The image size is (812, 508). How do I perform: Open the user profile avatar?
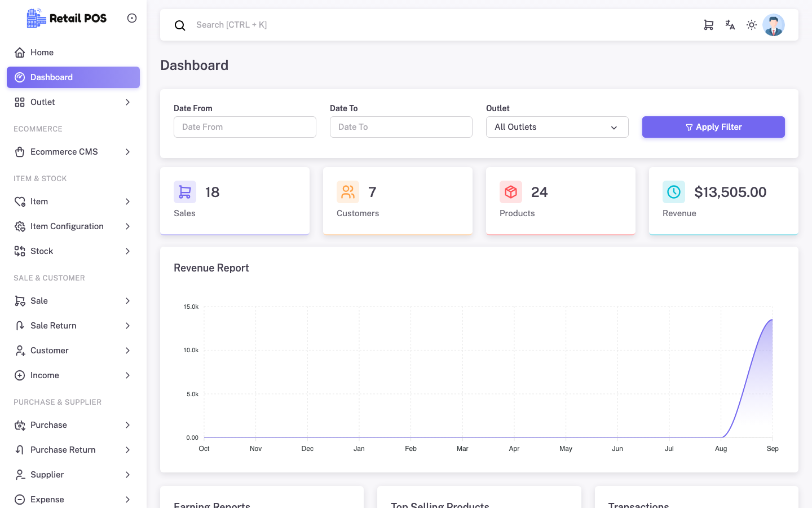[x=774, y=25]
